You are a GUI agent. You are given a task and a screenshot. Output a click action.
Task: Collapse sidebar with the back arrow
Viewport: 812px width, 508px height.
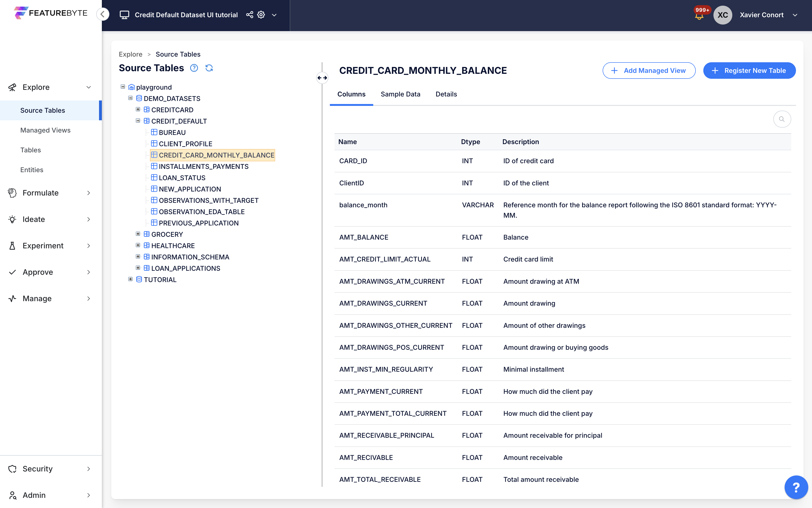coord(103,14)
